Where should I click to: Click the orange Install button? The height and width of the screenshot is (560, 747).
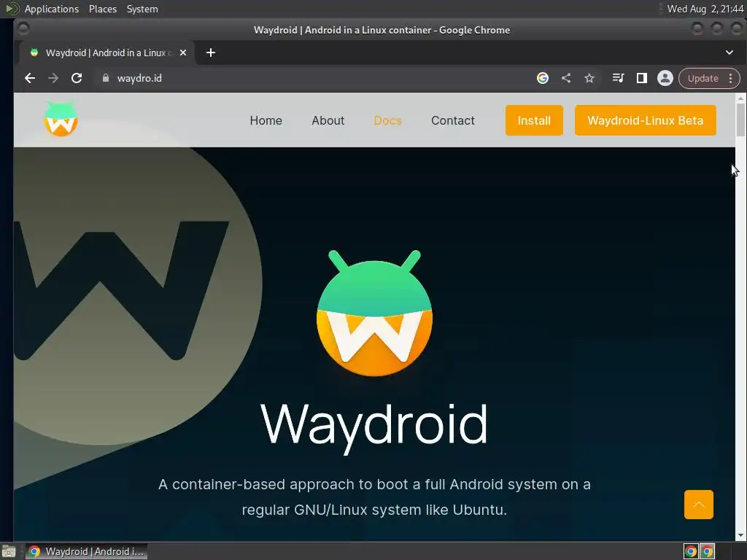(x=534, y=120)
